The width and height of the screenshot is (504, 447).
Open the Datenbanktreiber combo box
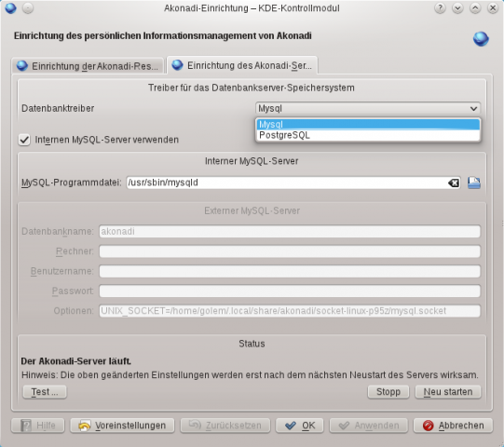point(368,108)
